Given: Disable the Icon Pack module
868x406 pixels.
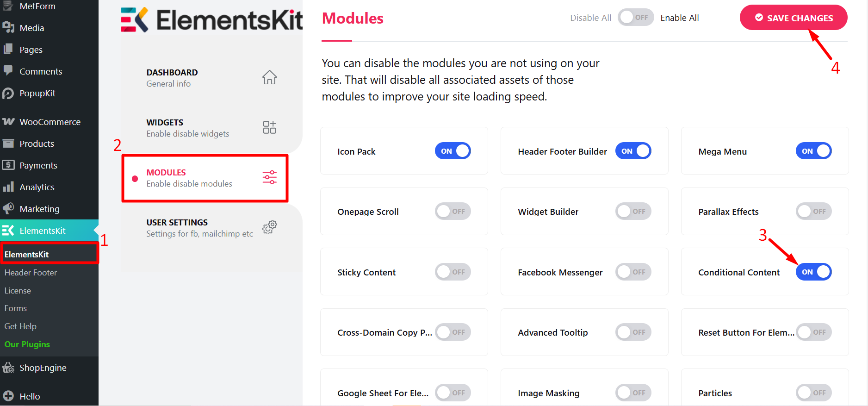Looking at the screenshot, I should click(453, 150).
